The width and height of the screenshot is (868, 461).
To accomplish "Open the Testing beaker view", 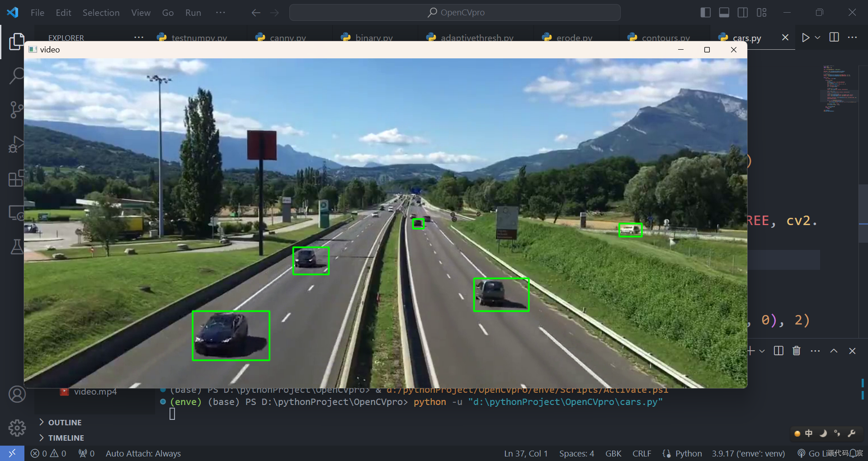I will click(x=17, y=247).
